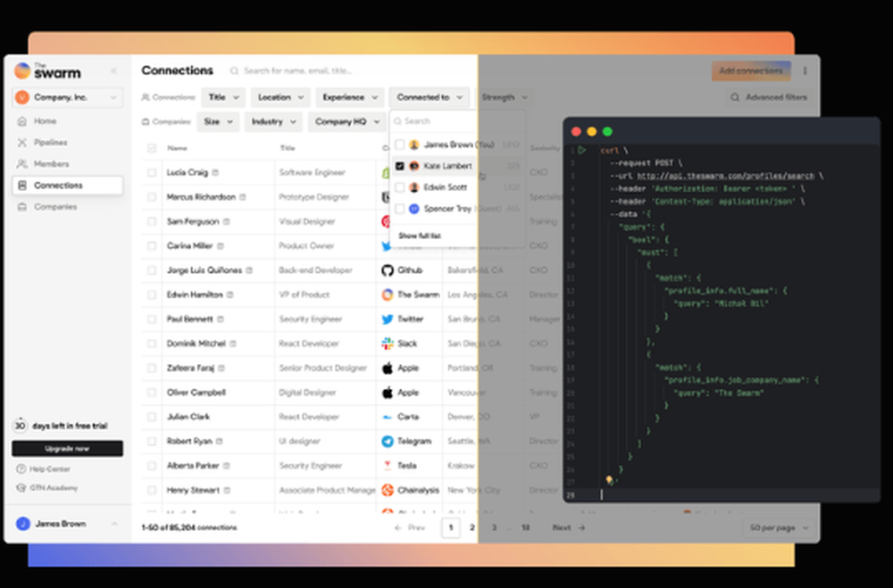
Task: Open the Title filter dropdown
Action: tap(222, 97)
